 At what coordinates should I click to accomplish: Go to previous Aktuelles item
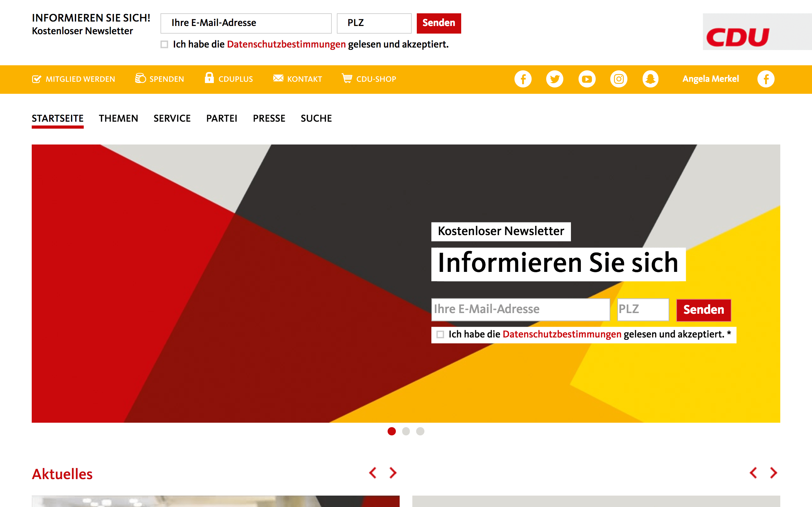click(373, 473)
